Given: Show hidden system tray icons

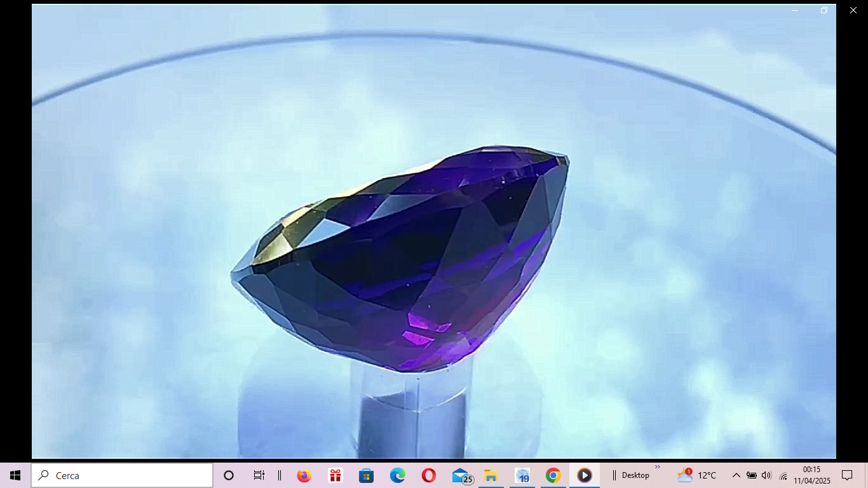Looking at the screenshot, I should pyautogui.click(x=736, y=475).
